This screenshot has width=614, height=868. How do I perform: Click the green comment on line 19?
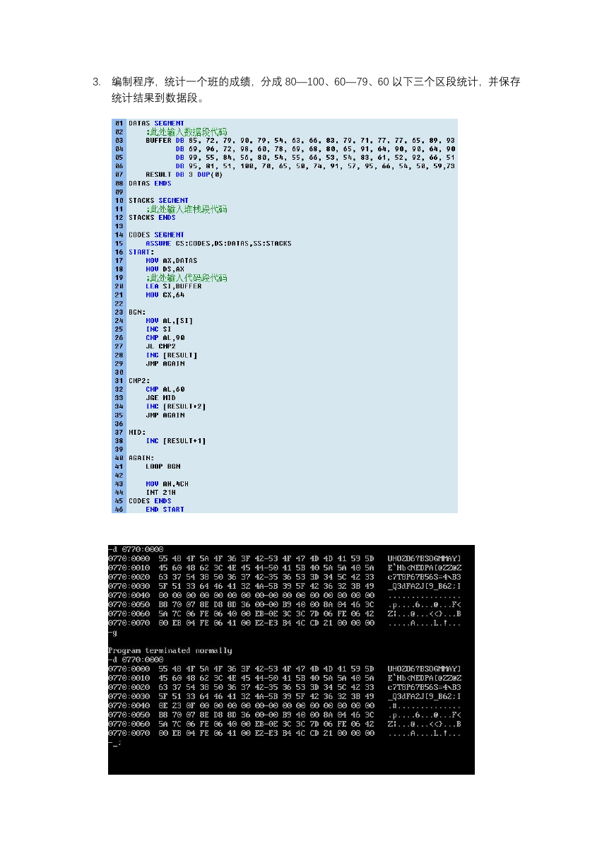pyautogui.click(x=187, y=278)
